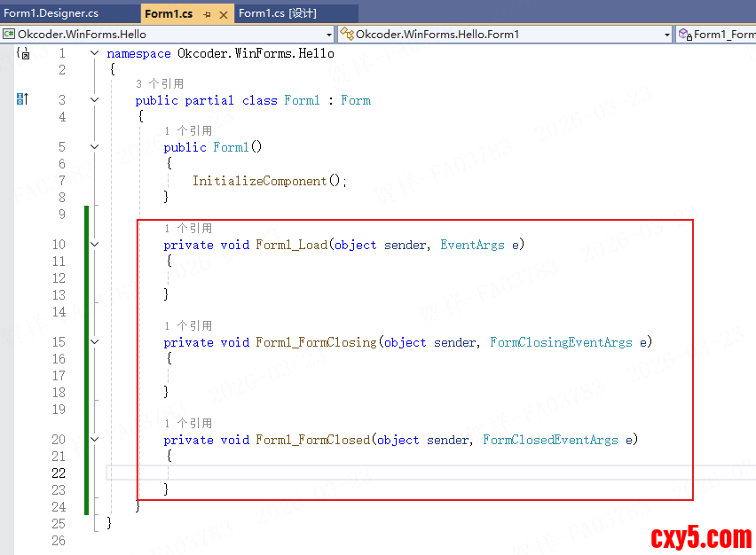This screenshot has height=555, width=756.
Task: Click the member icon beside Form1_Form dropdown
Action: click(685, 35)
